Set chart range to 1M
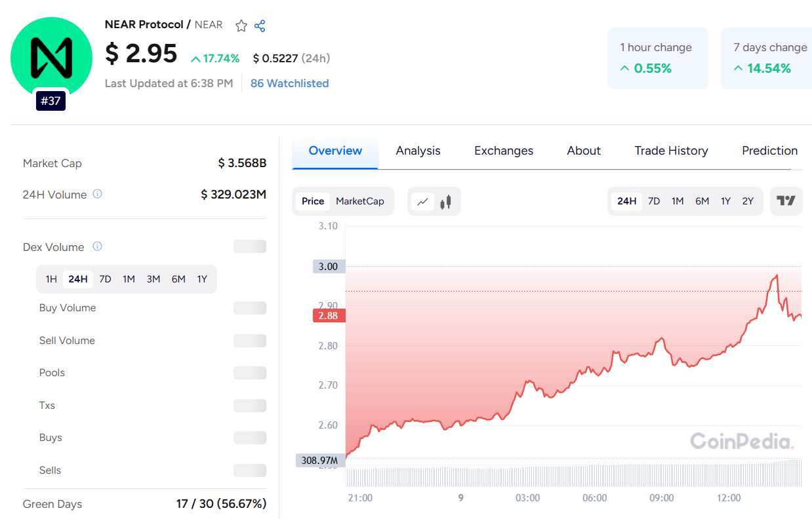 pyautogui.click(x=678, y=201)
